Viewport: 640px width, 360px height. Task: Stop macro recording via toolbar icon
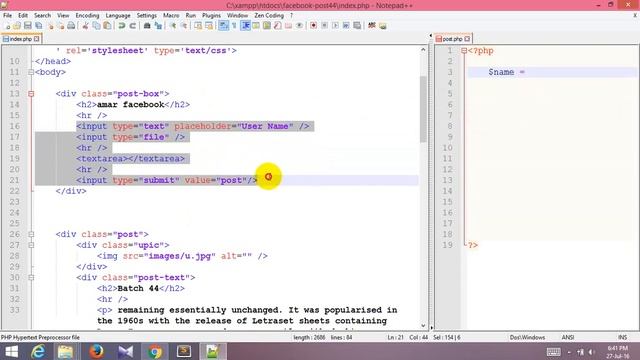point(324,26)
